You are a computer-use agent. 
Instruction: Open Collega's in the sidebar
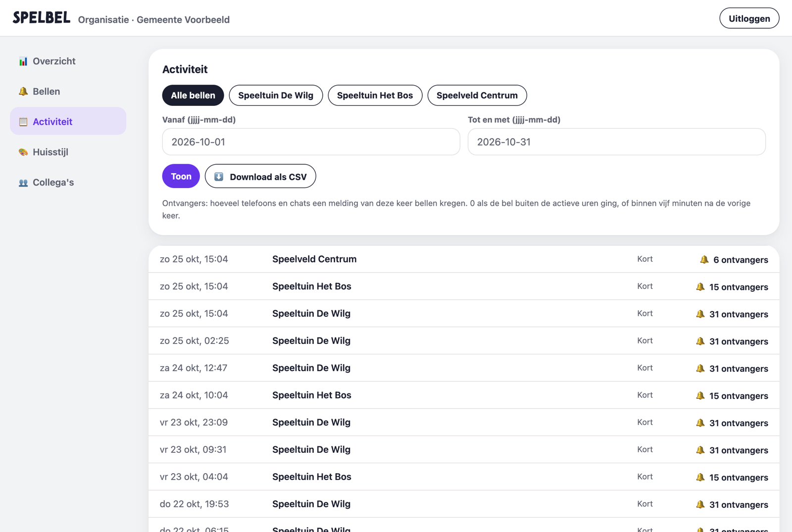pyautogui.click(x=68, y=182)
